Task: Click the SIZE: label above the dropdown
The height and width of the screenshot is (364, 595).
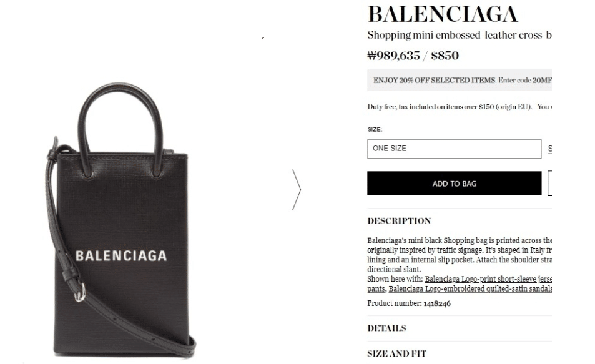Action: [x=375, y=129]
